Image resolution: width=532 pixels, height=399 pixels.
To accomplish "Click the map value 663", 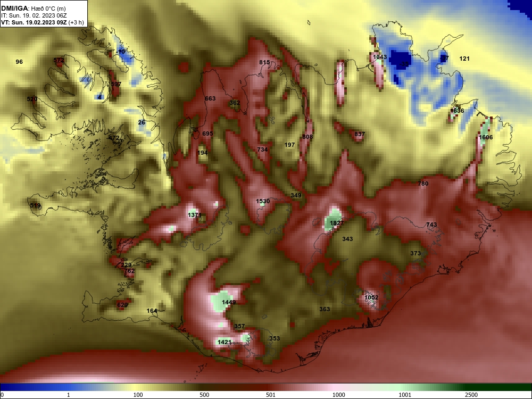I will 210,99.
